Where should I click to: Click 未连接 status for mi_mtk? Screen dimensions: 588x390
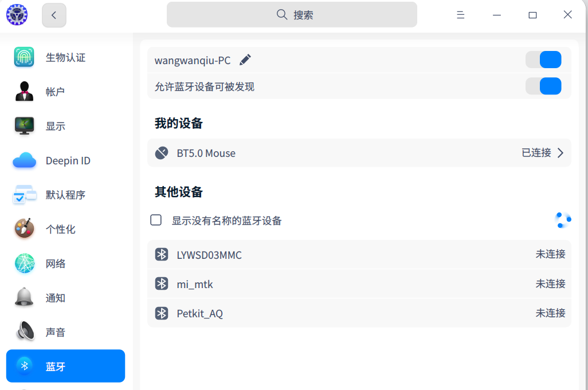coord(550,283)
